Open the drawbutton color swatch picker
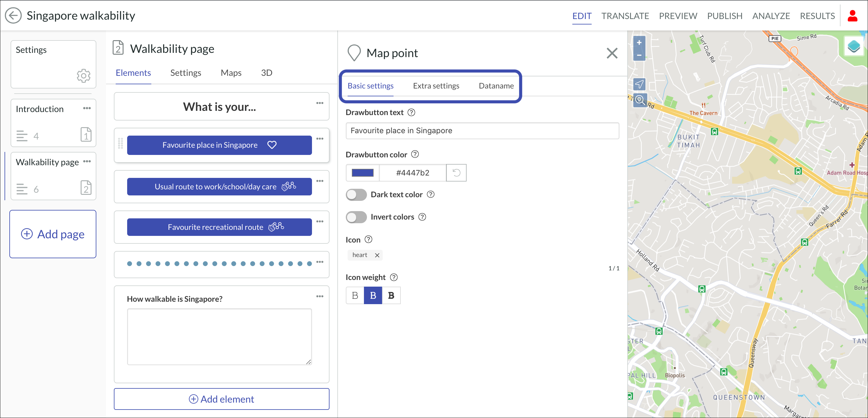Image resolution: width=868 pixels, height=418 pixels. (x=362, y=173)
